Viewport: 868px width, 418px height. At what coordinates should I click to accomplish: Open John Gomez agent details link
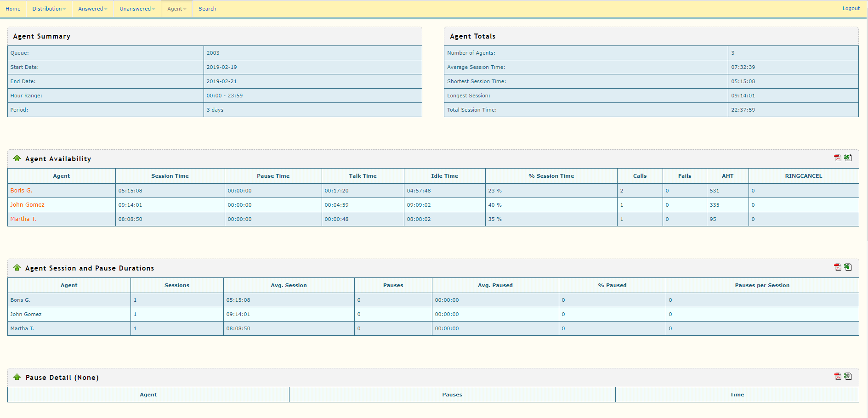tap(27, 205)
